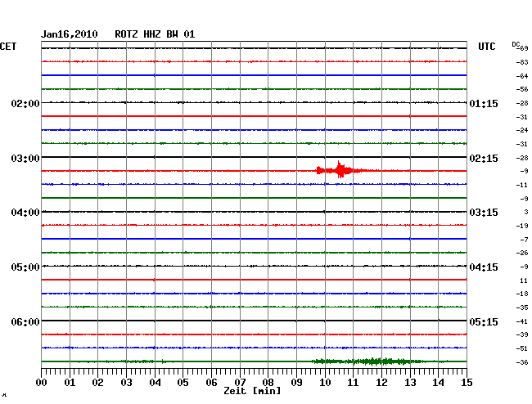532x404 pixels.
Task: Click minute tick label 06
Action: (x=211, y=383)
